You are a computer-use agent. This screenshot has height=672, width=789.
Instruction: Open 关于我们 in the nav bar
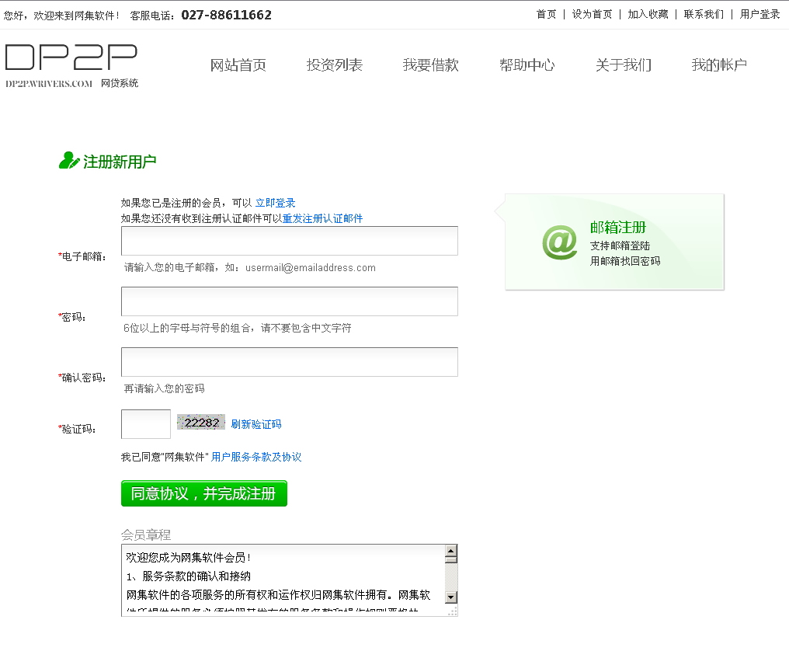click(x=623, y=65)
